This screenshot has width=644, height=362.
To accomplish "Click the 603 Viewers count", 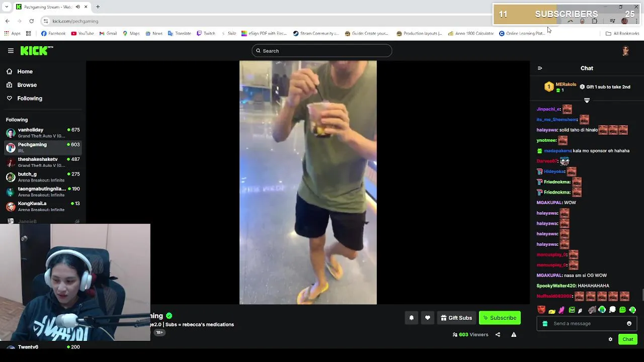I will 470,335.
